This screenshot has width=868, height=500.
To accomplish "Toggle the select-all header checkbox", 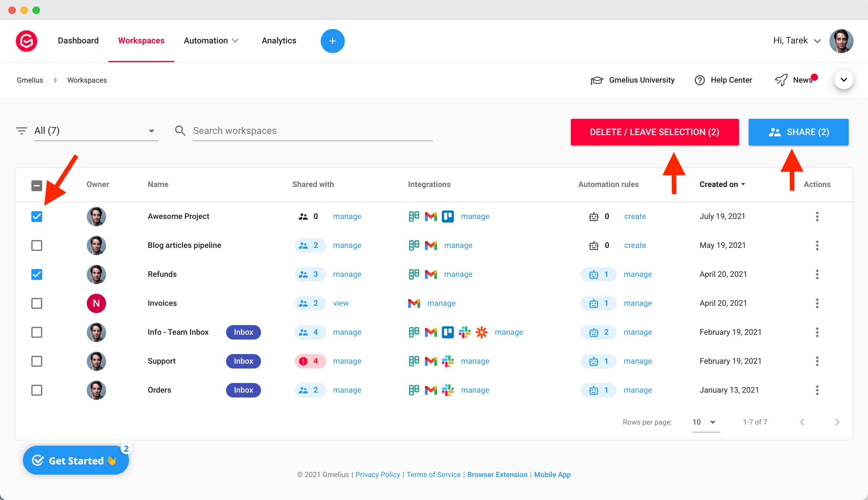I will coord(37,186).
